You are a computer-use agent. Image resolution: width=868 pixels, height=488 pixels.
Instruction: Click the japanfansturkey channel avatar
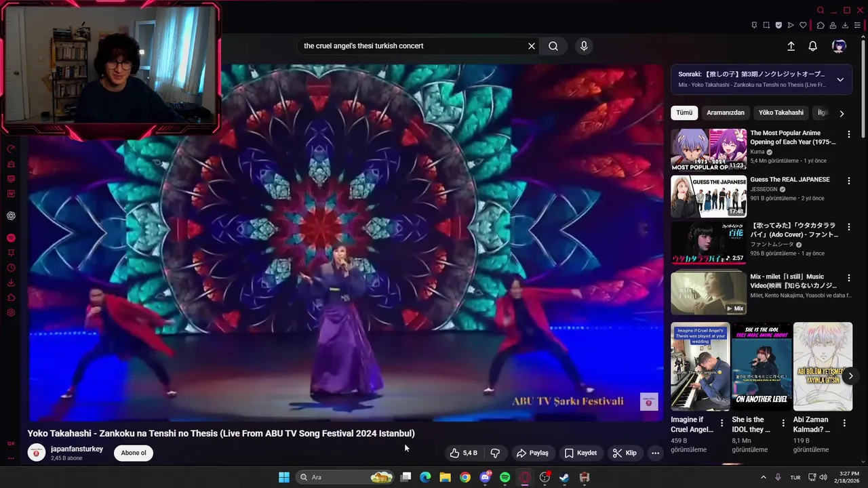pyautogui.click(x=37, y=453)
